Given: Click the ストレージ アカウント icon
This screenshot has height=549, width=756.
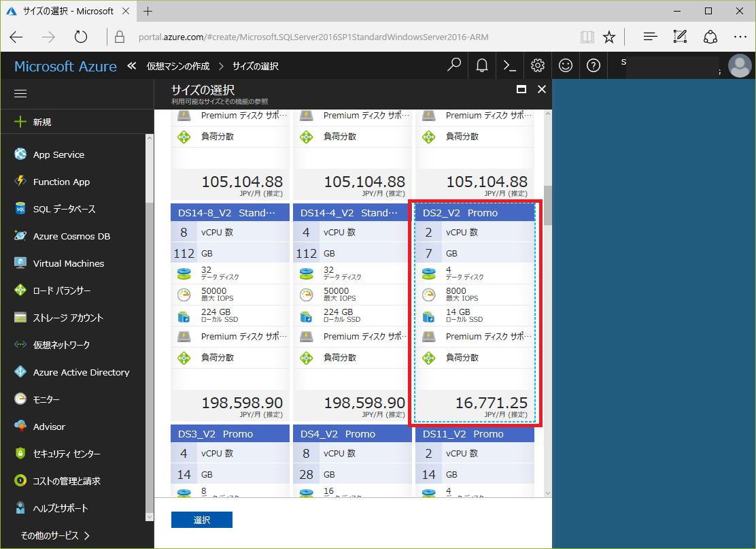Looking at the screenshot, I should [x=20, y=318].
